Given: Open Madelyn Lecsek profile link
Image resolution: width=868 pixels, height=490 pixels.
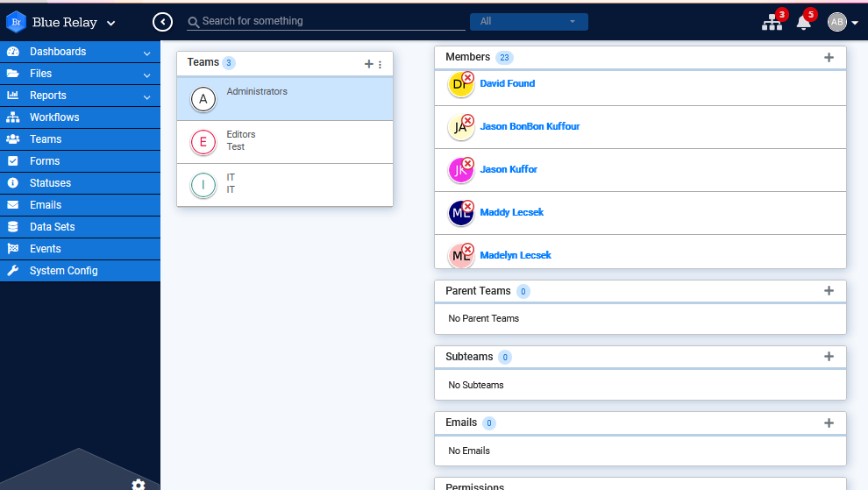Looking at the screenshot, I should (516, 255).
